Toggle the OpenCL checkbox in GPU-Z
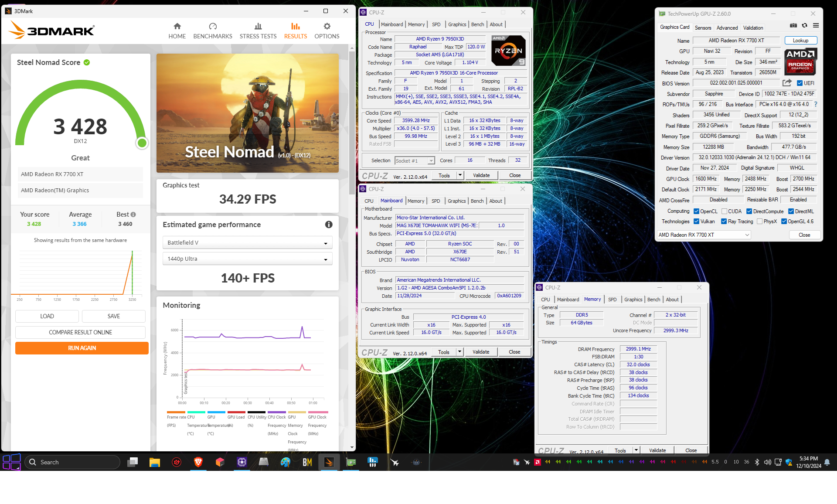This screenshot has height=504, width=837. tap(696, 211)
